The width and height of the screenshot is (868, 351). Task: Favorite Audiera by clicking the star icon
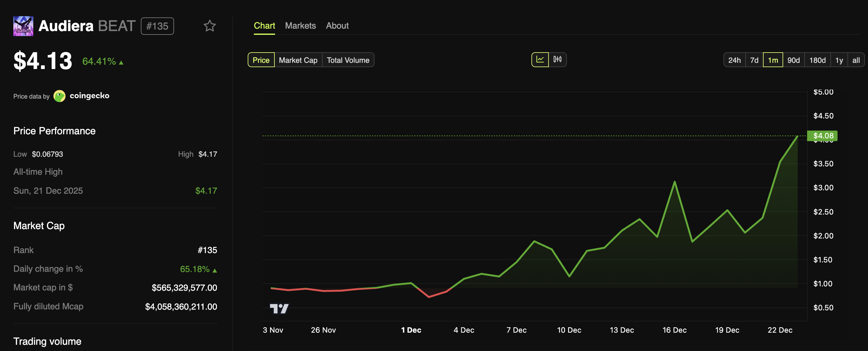pos(209,26)
